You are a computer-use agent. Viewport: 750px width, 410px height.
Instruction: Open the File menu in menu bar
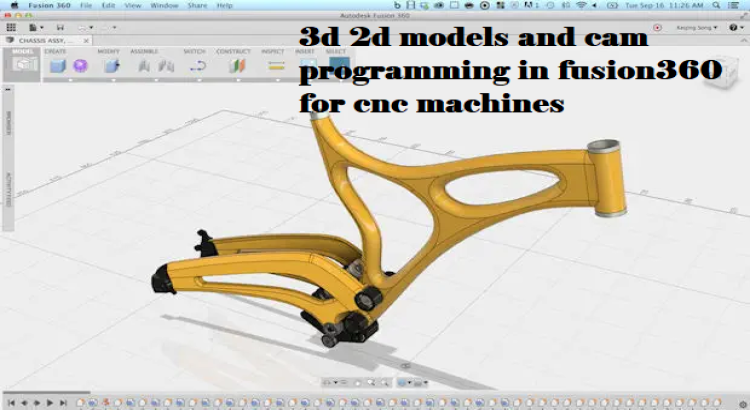point(86,5)
